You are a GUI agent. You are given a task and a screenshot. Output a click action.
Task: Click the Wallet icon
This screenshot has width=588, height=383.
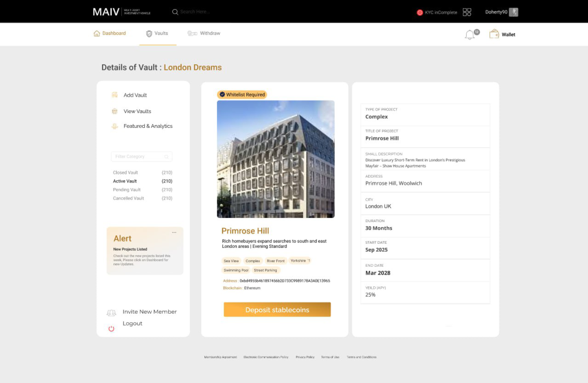494,34
